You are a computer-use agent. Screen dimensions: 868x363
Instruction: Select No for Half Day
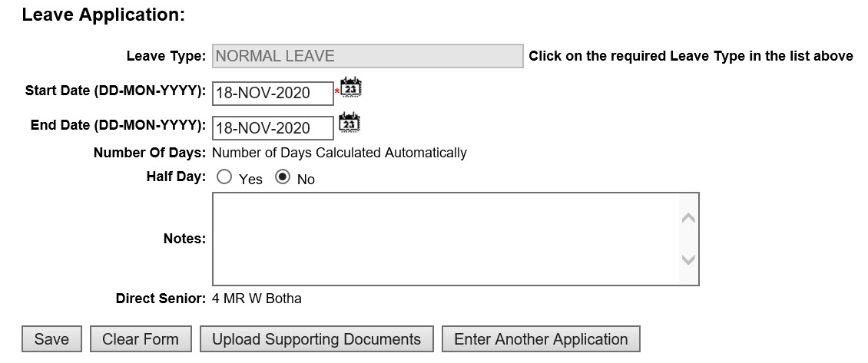tap(283, 178)
